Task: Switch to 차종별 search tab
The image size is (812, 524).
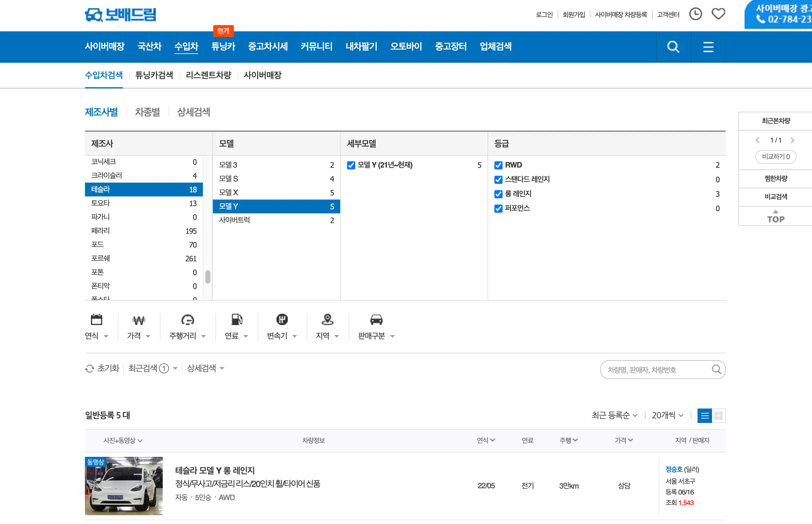Action: coord(147,112)
